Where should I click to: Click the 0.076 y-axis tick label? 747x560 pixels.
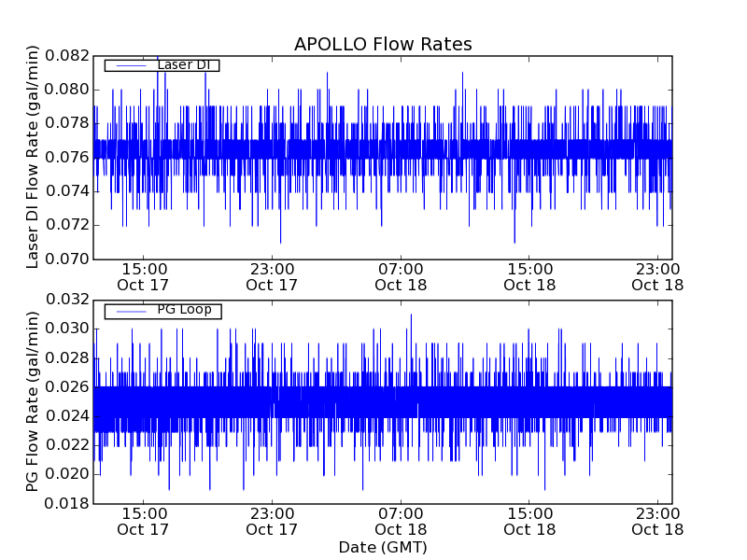click(x=67, y=157)
